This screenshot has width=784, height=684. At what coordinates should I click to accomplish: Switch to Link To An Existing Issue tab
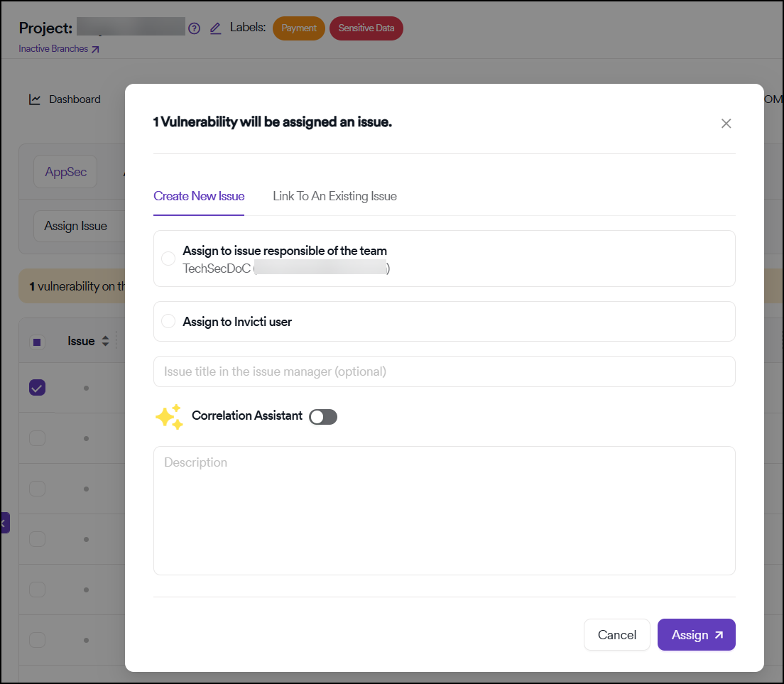pyautogui.click(x=334, y=196)
